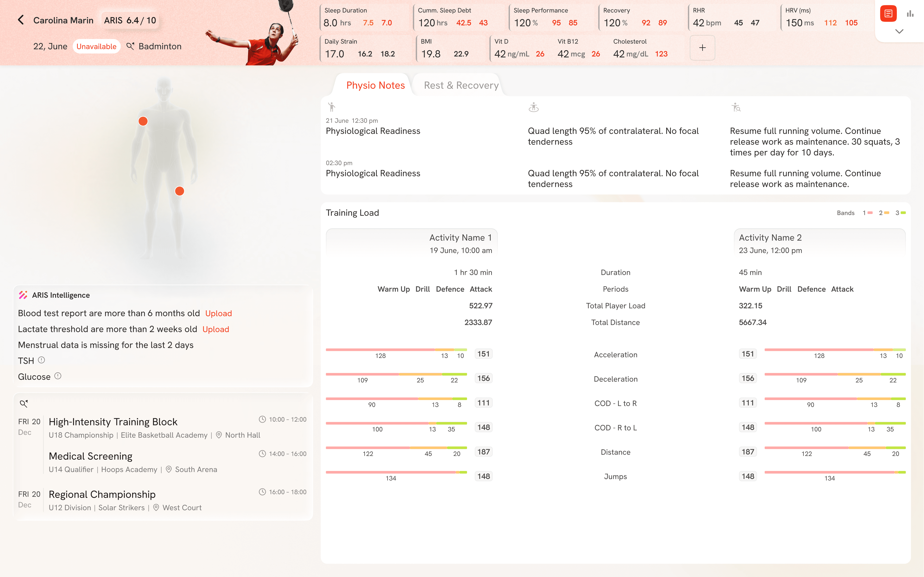Click clock icon for Medical Screening
Viewport: 924px width, 577px height.
[262, 454]
